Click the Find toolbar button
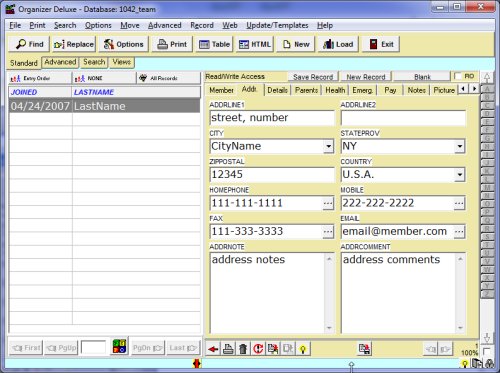Viewport: 500px width, 373px height. [29, 44]
